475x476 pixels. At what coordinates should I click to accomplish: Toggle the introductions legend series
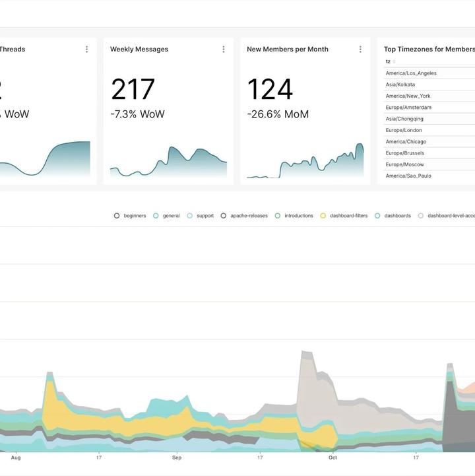pos(294,216)
